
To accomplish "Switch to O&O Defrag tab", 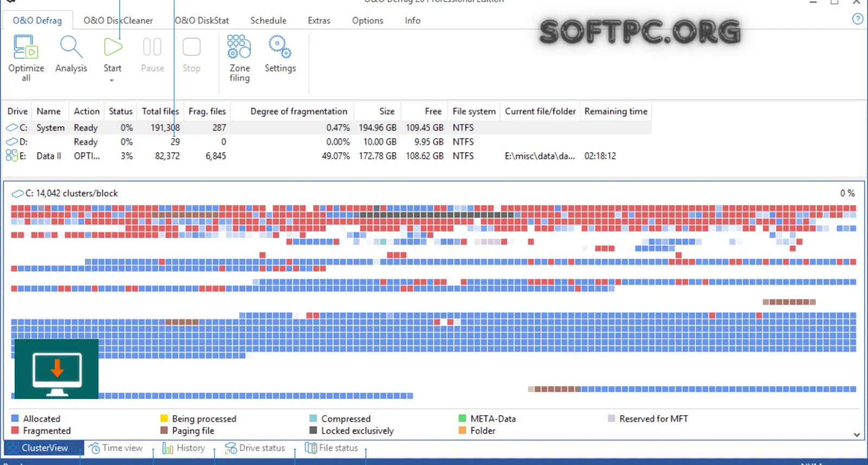I will pos(37,21).
